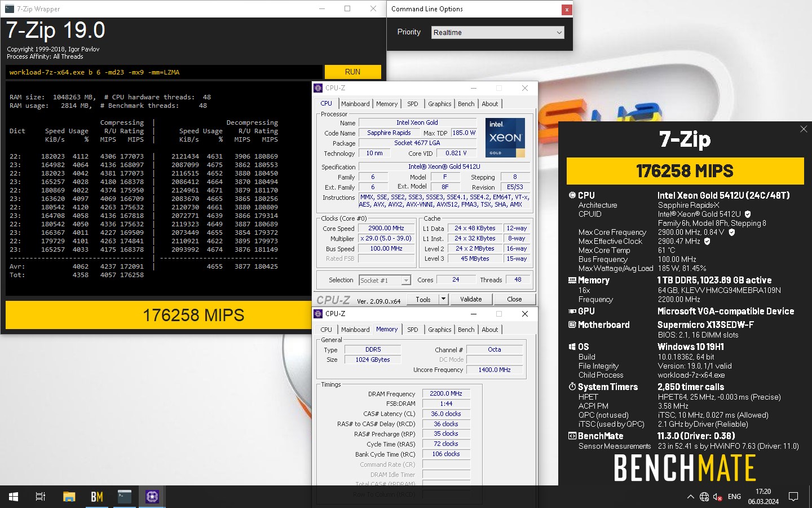The image size is (812, 508).
Task: Maximize the 7-Zip Wrapper window
Action: (347, 8)
